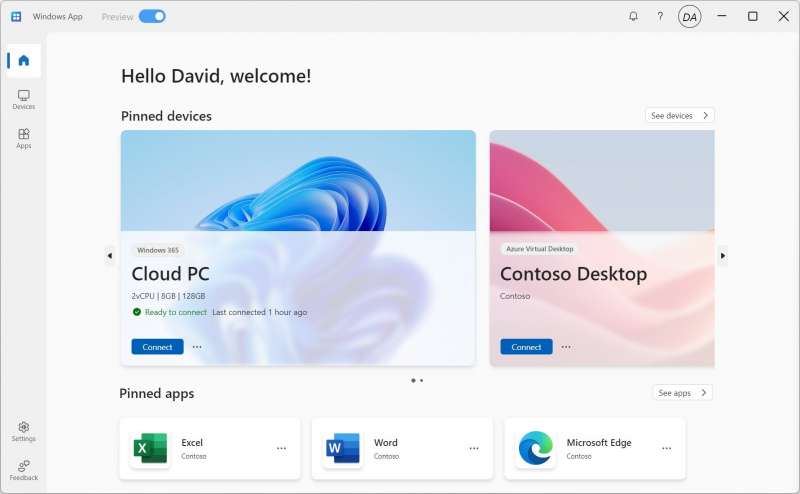This screenshot has width=800, height=494.
Task: Select the first carousel page dot
Action: pyautogui.click(x=413, y=380)
